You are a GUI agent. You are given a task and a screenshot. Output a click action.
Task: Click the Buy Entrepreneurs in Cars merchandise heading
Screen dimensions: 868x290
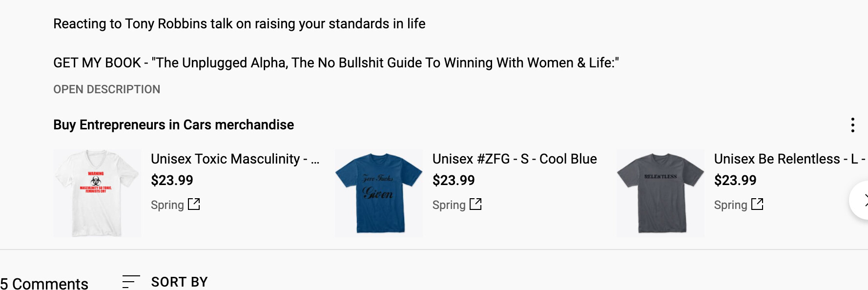(173, 125)
